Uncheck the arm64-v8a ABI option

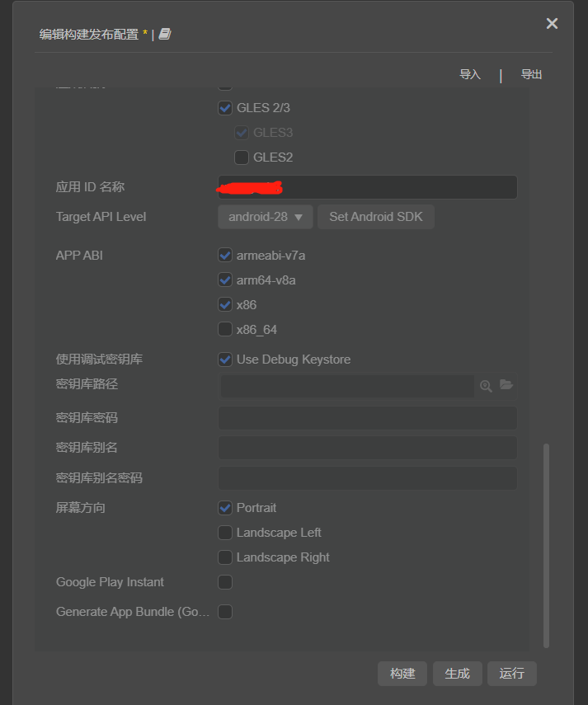225,280
